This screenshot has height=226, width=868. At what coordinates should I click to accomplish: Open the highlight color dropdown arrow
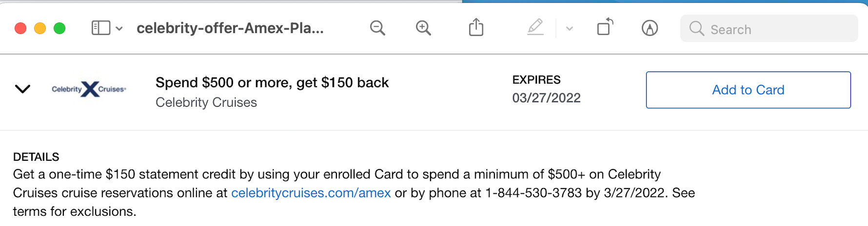[x=569, y=29]
